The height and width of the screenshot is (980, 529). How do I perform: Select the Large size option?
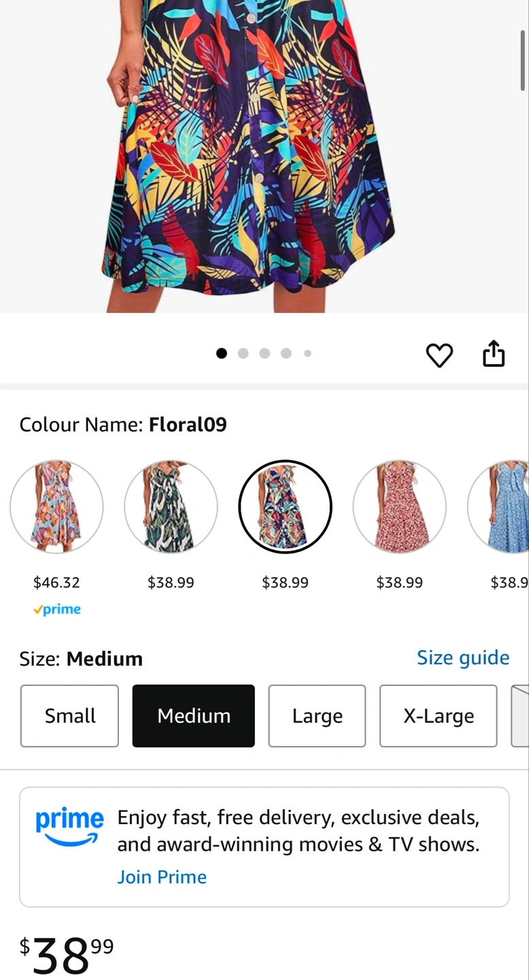[x=317, y=716]
